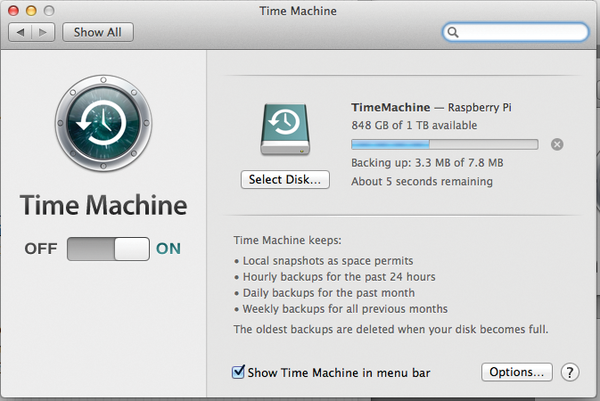Click the oldest backups deleted notice
Image resolution: width=600 pixels, height=401 pixels.
coord(391,329)
